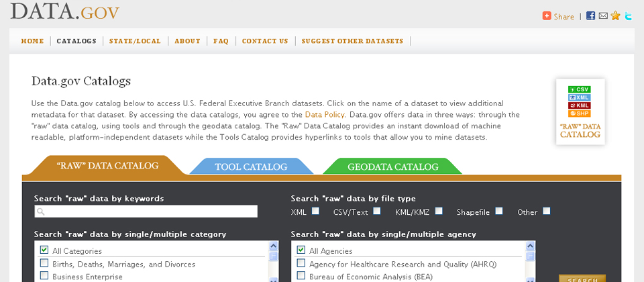Viewport: 644px width, 282px height.
Task: Uncheck the All Categories checkbox
Action: [x=44, y=250]
